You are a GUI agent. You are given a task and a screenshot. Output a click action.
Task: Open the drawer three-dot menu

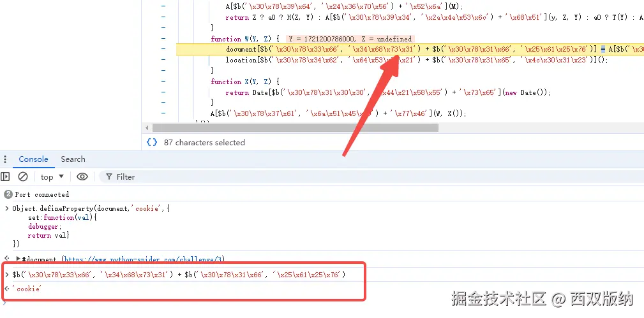5,159
